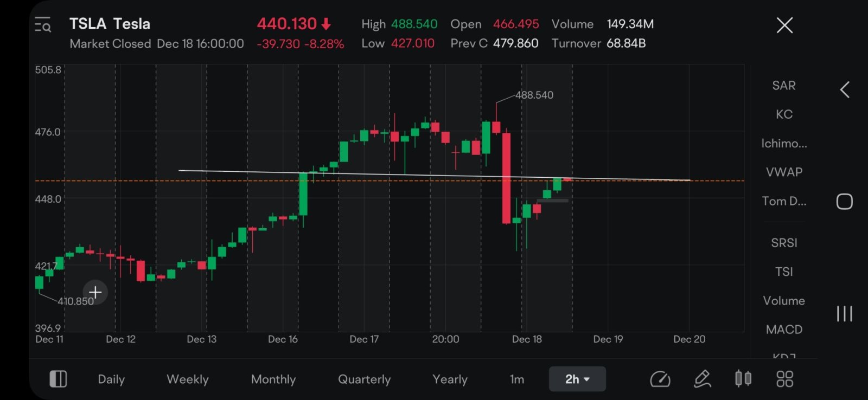The width and height of the screenshot is (868, 400).
Task: Switch to the Weekly timeframe
Action: tap(188, 379)
